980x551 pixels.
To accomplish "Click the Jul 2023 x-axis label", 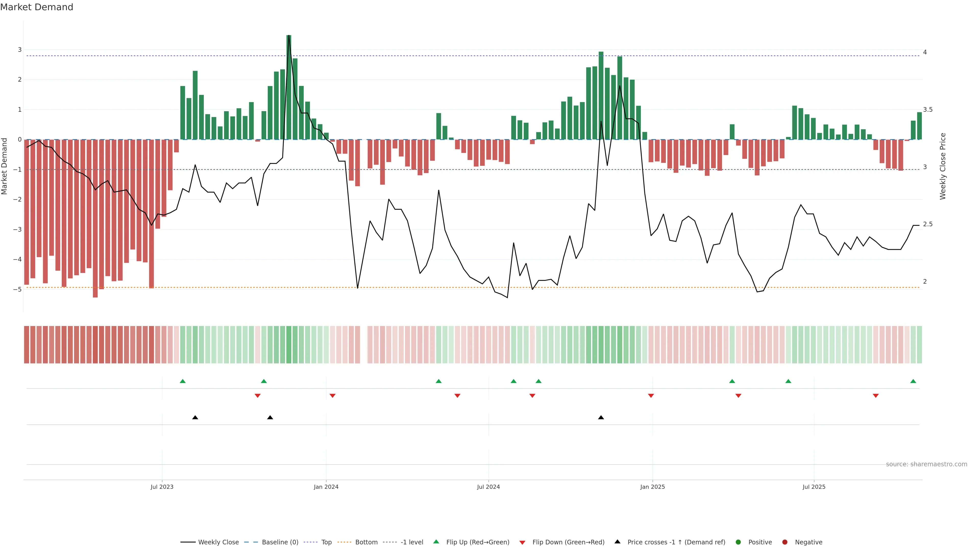I will tap(162, 487).
